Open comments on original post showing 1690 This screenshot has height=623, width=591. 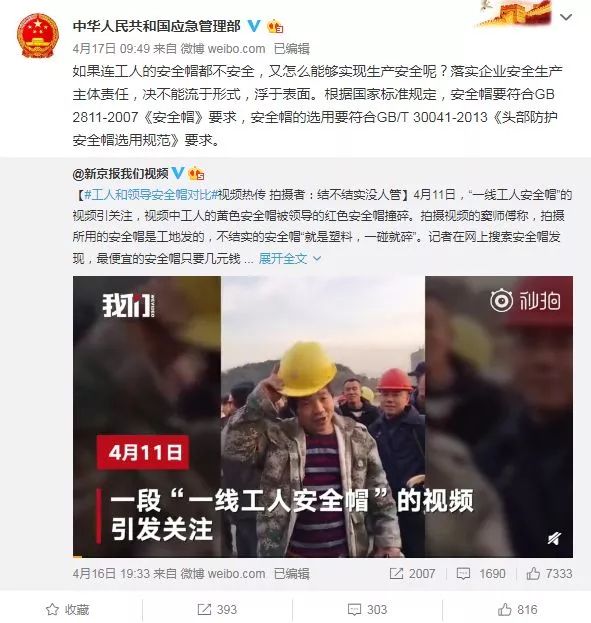coord(481,573)
